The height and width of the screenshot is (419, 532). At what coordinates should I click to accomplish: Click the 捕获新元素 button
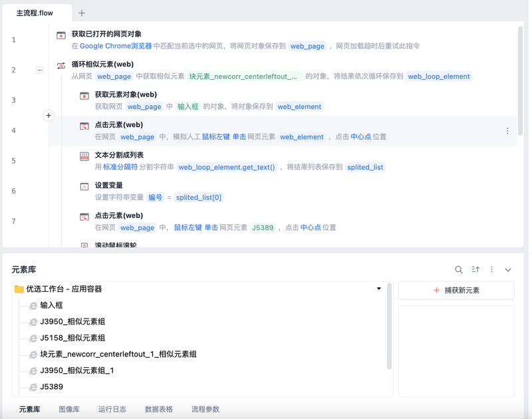(x=456, y=290)
